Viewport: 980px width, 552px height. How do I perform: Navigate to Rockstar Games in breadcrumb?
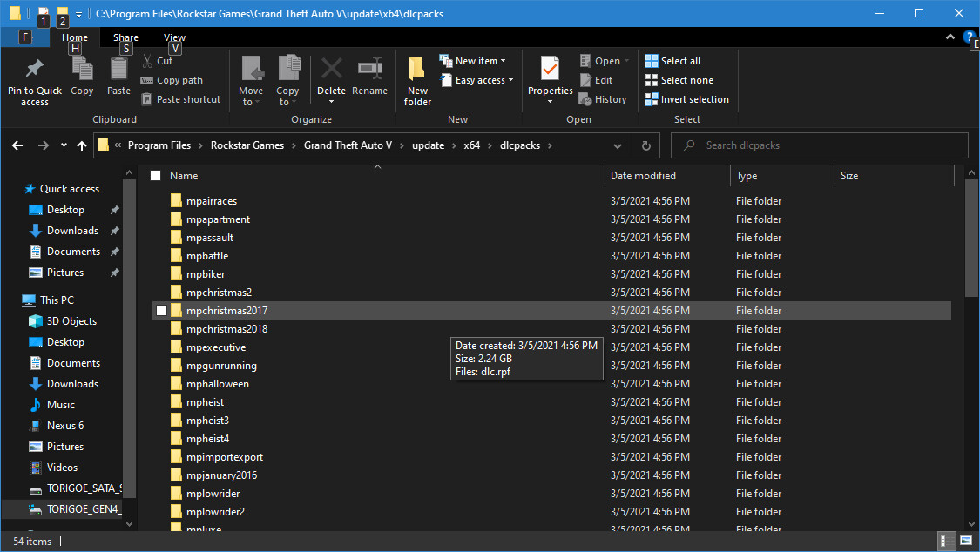coord(247,145)
